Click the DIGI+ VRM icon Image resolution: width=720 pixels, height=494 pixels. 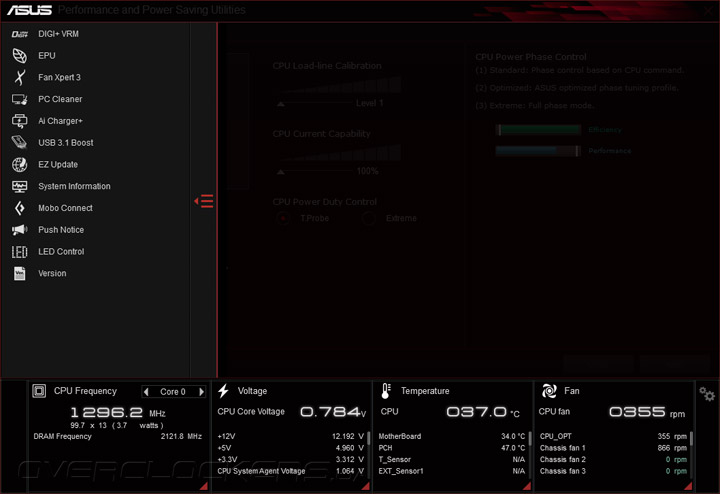click(19, 34)
